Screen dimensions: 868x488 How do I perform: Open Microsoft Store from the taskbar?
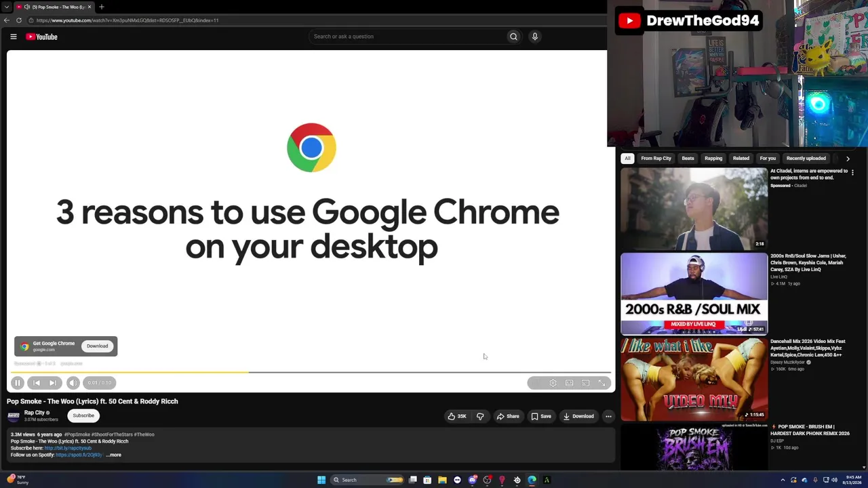pyautogui.click(x=427, y=480)
